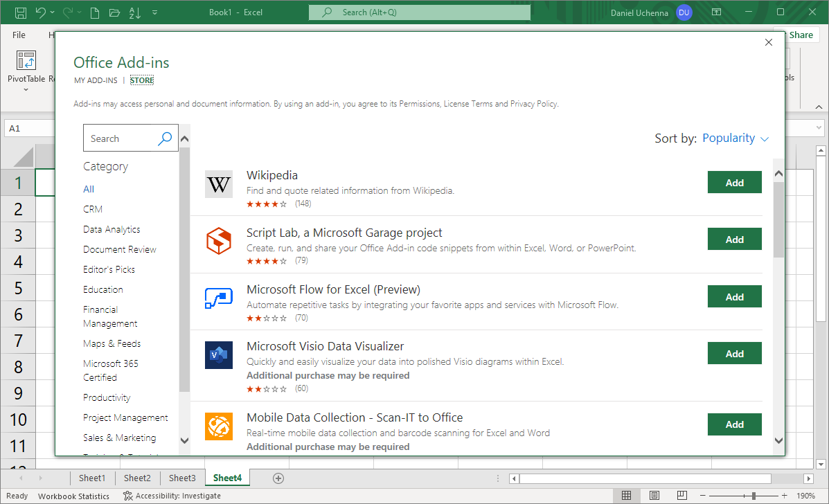The height and width of the screenshot is (504, 829).
Task: Open the Sort by Popularity dropdown
Action: [735, 138]
